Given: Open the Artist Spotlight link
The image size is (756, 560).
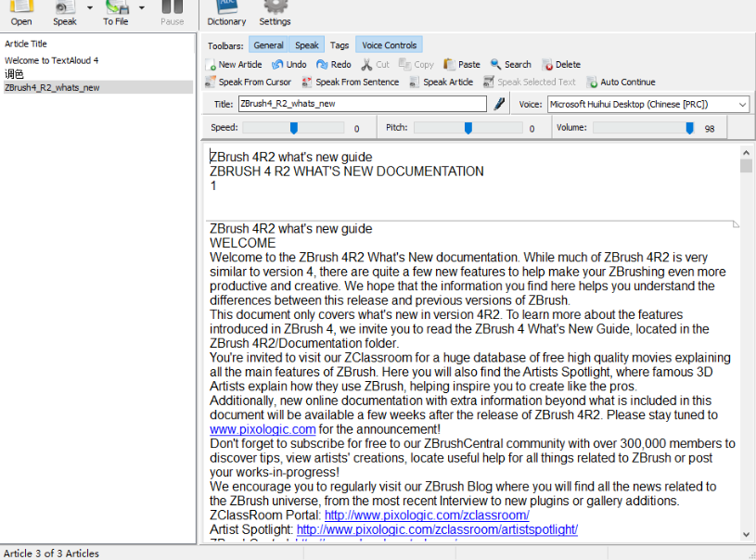Looking at the screenshot, I should point(437,529).
